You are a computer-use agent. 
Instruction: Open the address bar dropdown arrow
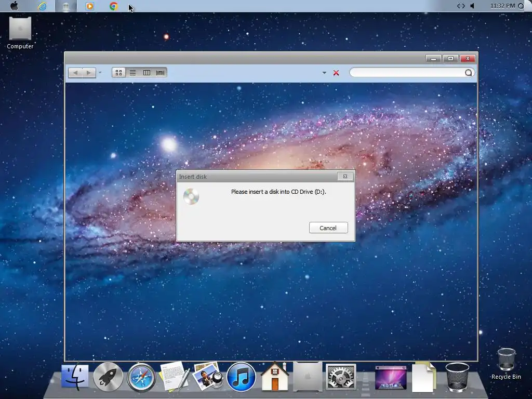[324, 73]
